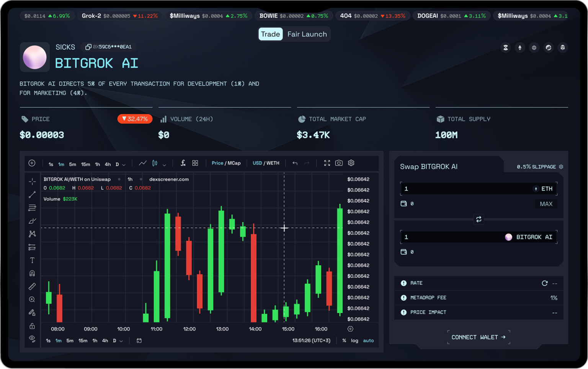Select the ruler measure tool

tap(32, 286)
